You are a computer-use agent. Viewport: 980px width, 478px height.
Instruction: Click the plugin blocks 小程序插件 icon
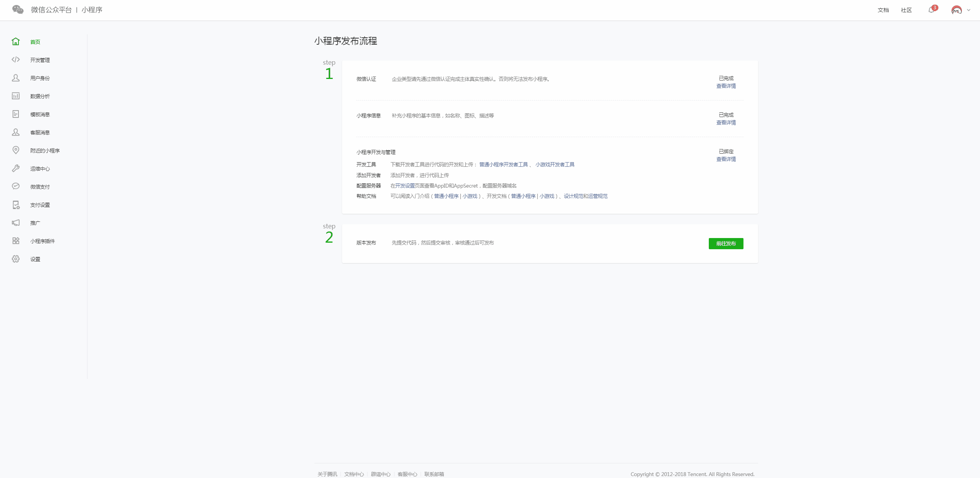(15, 241)
